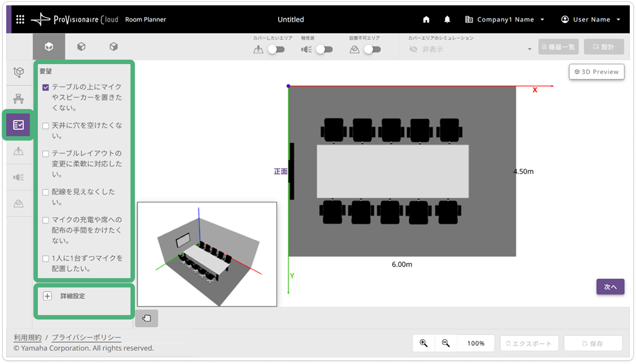Select the first cube view tab
Viewport: 636px width, 364px height.
(49, 47)
